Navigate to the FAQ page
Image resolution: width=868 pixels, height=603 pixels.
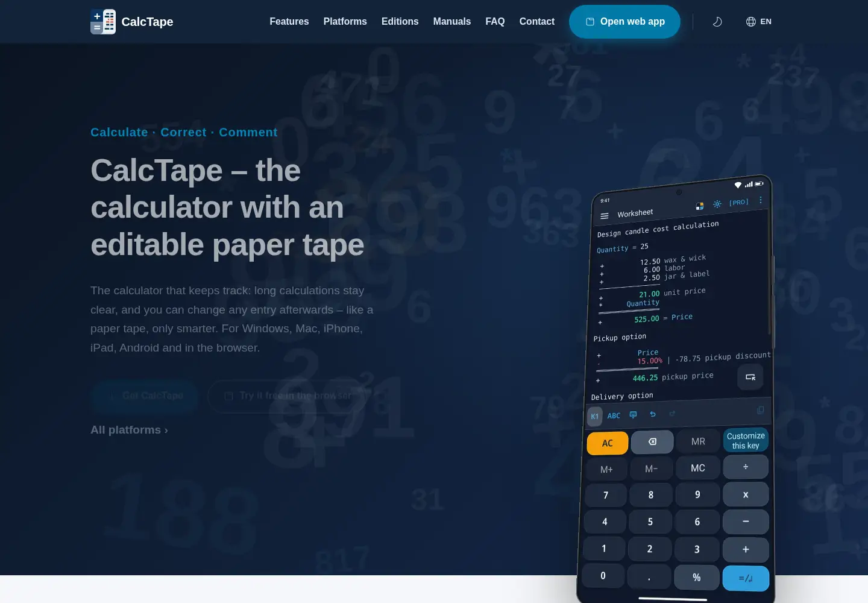[495, 22]
